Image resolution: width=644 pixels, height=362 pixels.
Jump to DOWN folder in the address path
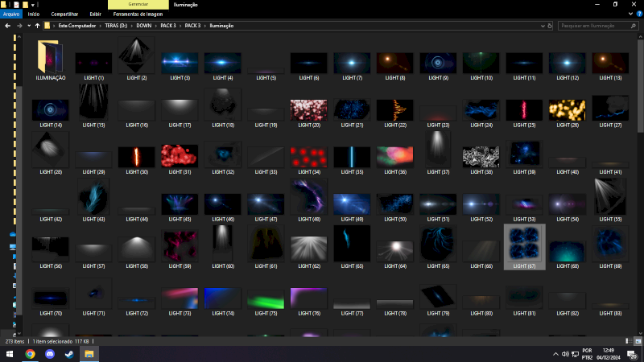[x=144, y=26]
